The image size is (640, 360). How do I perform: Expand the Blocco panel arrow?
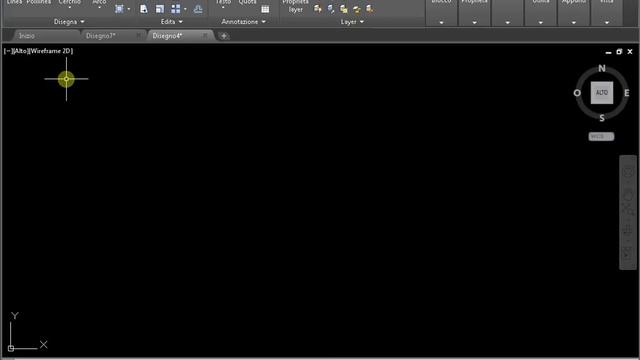[x=441, y=22]
